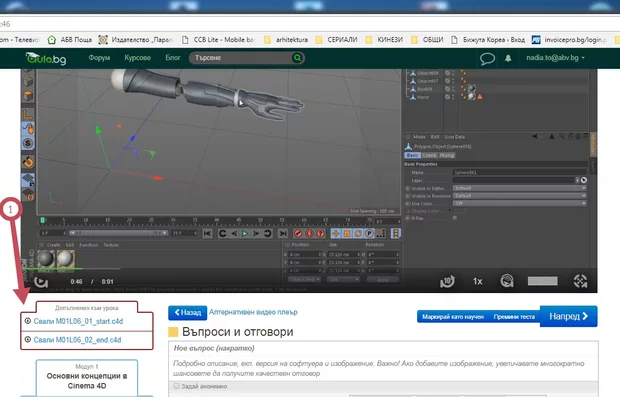Click the keyframe selection question mark button
Screen dimensions: 620x397
(x=320, y=234)
